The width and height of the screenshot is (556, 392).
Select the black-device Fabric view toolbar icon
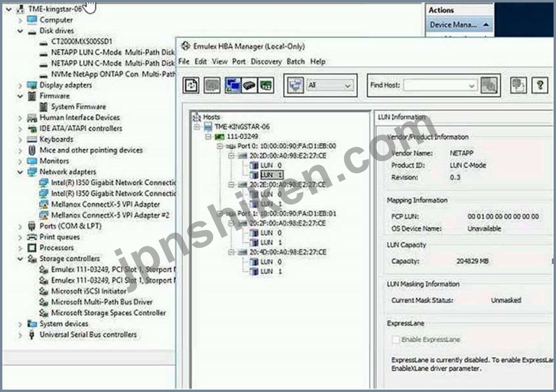click(249, 85)
